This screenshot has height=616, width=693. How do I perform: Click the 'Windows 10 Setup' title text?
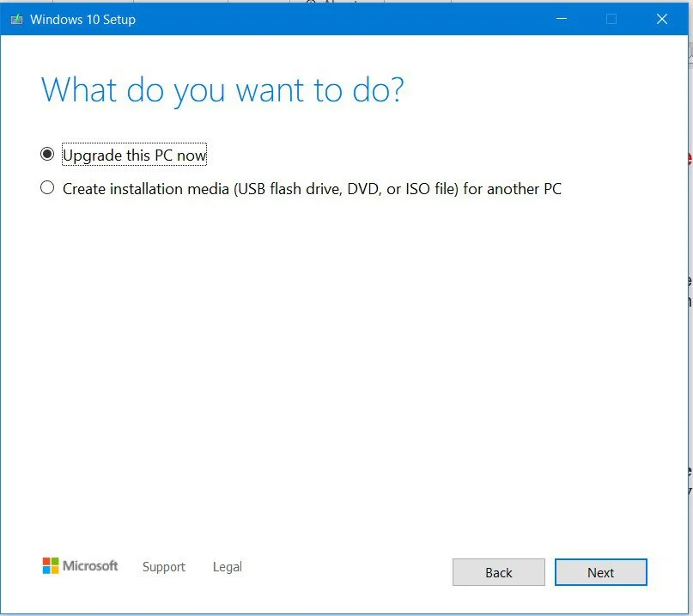[x=82, y=20]
